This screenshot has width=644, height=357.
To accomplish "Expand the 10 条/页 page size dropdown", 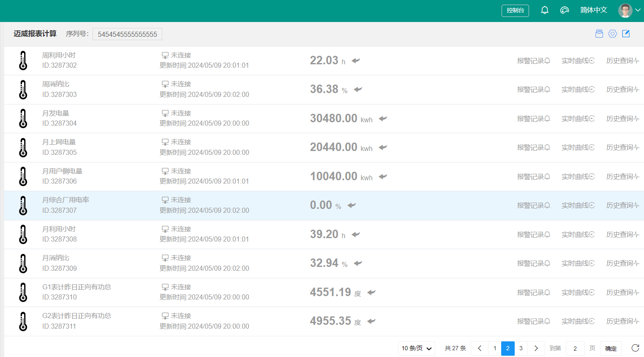I will click(416, 349).
